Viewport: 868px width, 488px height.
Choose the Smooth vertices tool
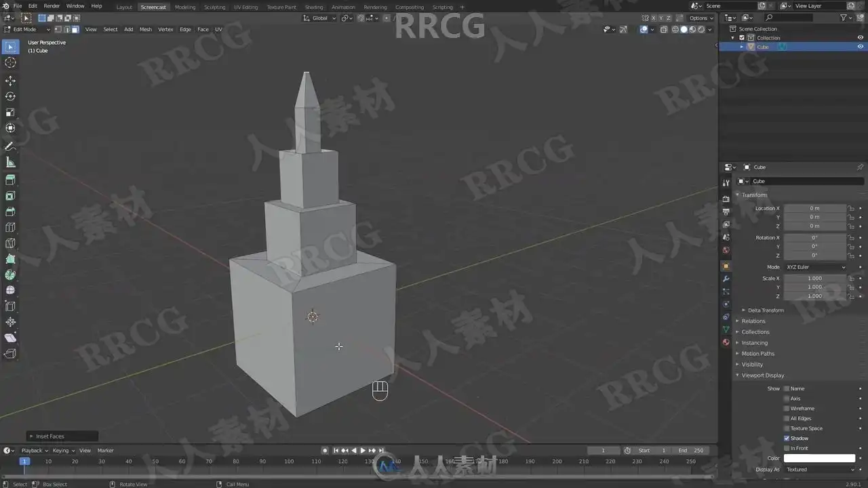tap(10, 290)
